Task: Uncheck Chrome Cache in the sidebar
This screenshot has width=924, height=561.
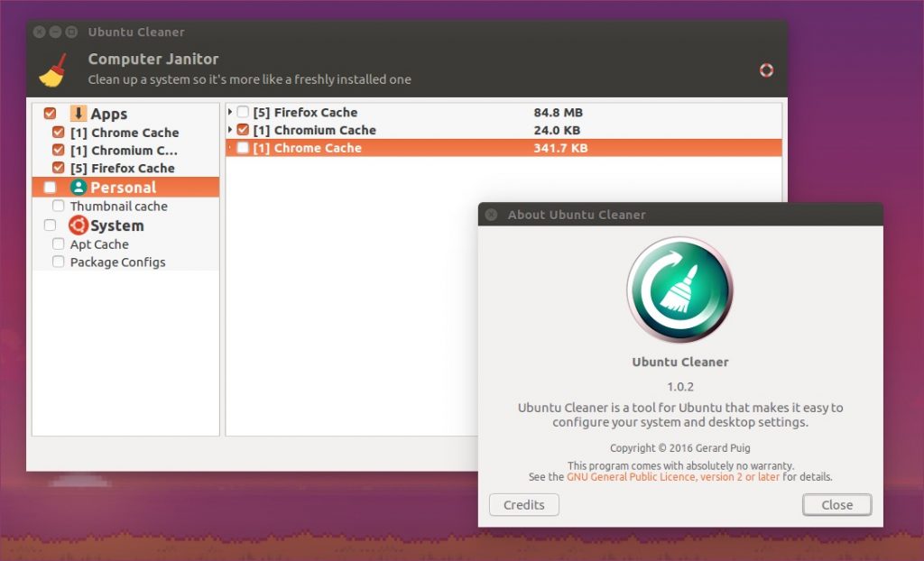Action: click(59, 132)
